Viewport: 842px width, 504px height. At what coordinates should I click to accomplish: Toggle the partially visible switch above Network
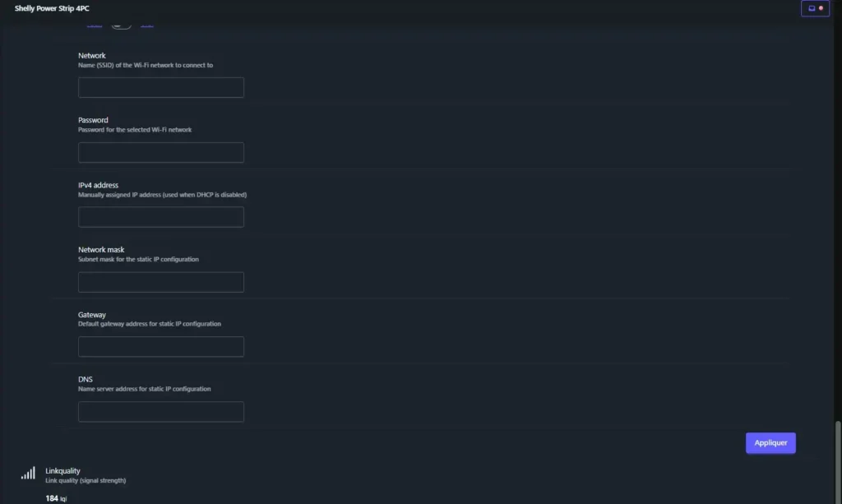121,25
